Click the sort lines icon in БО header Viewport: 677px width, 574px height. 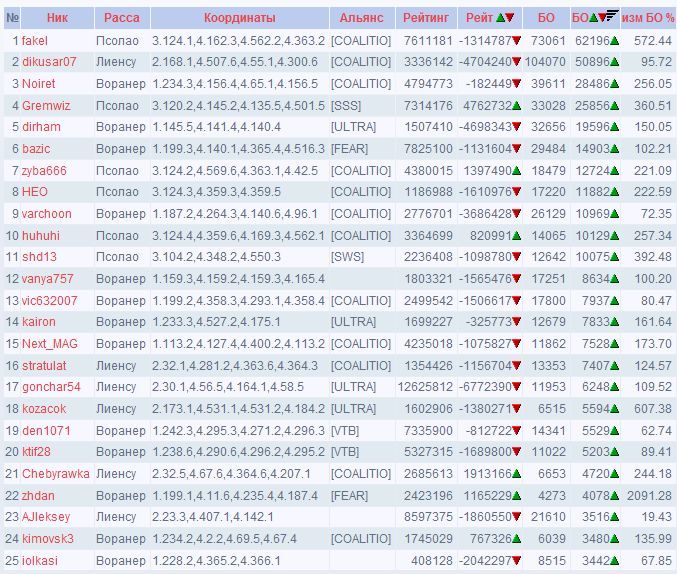tap(612, 18)
